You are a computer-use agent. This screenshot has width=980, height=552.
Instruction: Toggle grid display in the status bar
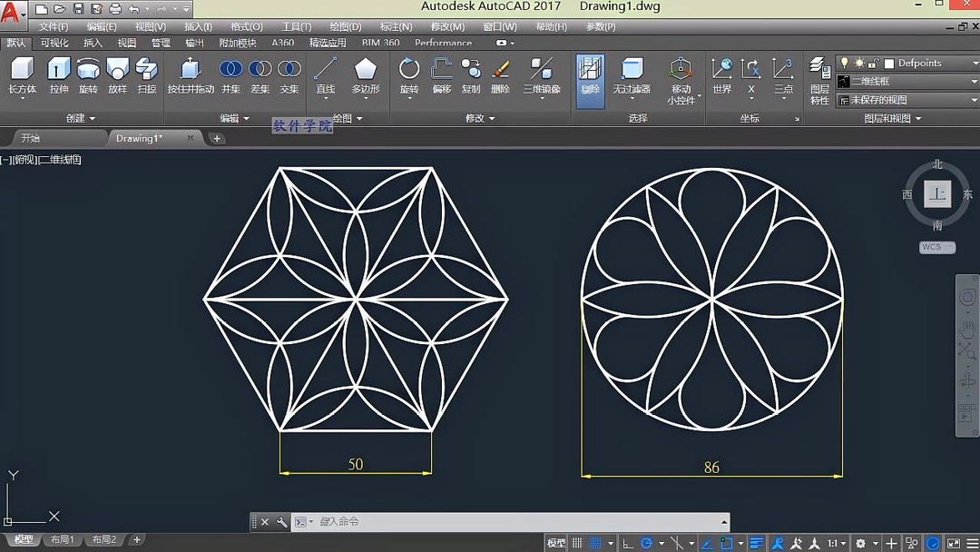click(x=578, y=541)
